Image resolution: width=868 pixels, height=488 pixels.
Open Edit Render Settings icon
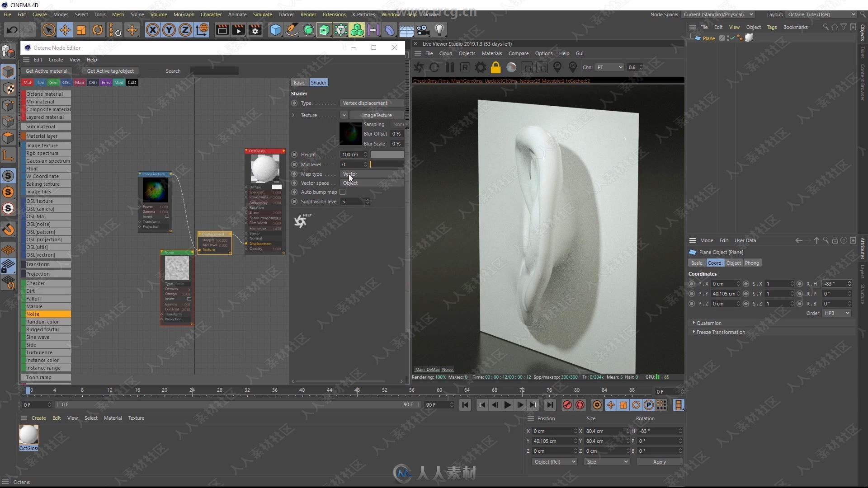point(255,30)
